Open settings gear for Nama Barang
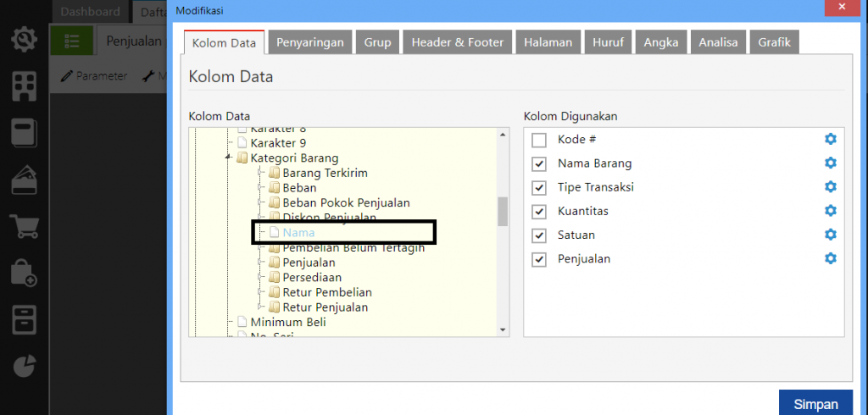 pyautogui.click(x=831, y=163)
